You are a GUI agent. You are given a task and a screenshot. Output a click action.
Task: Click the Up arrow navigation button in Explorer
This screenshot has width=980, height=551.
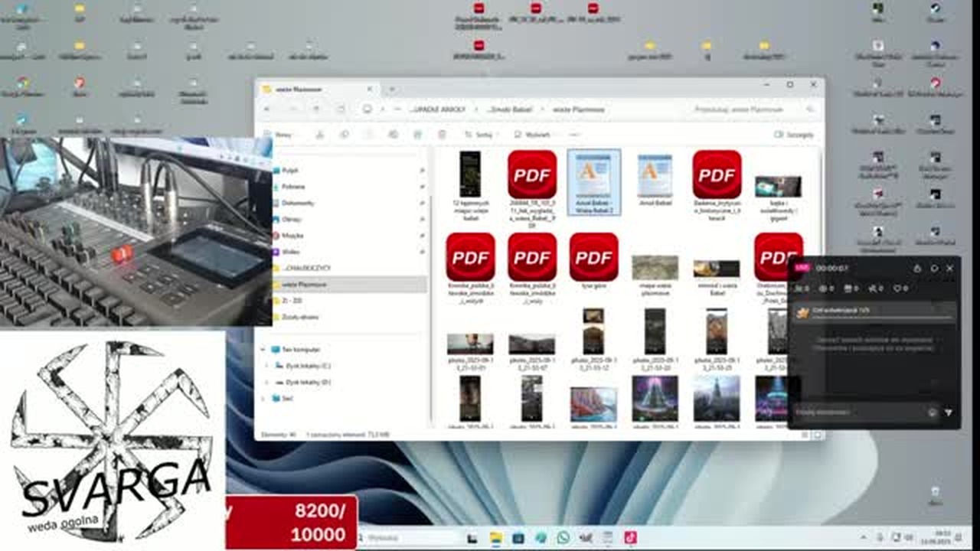[x=316, y=109]
